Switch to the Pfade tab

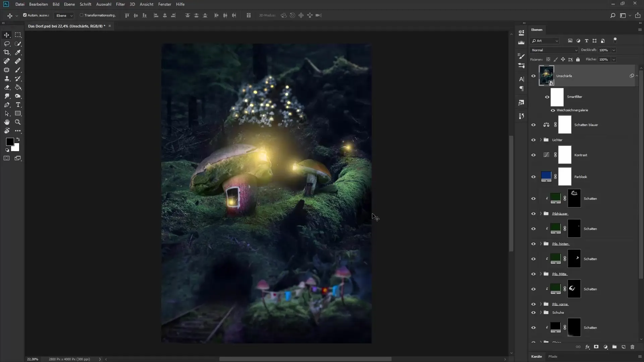point(553,356)
